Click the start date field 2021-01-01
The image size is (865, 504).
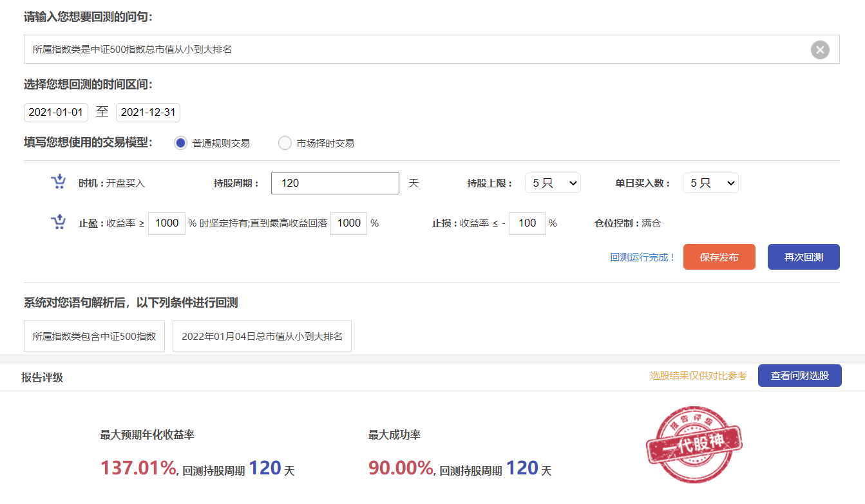[56, 112]
